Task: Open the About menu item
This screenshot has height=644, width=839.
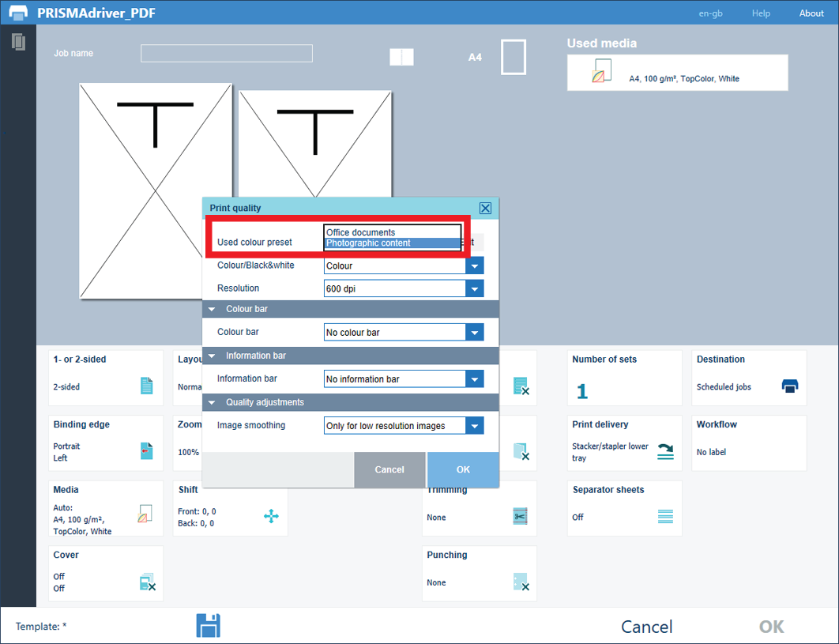Action: point(811,13)
